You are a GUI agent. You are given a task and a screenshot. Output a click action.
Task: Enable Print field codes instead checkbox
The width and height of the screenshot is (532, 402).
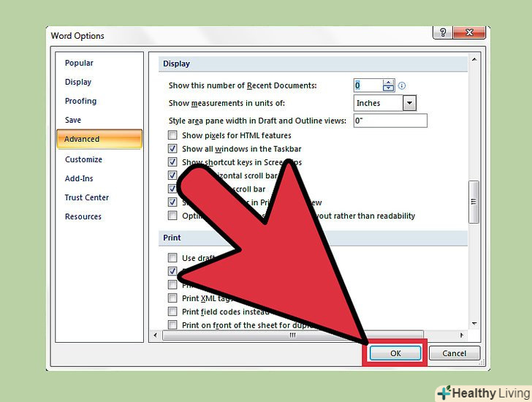(172, 311)
